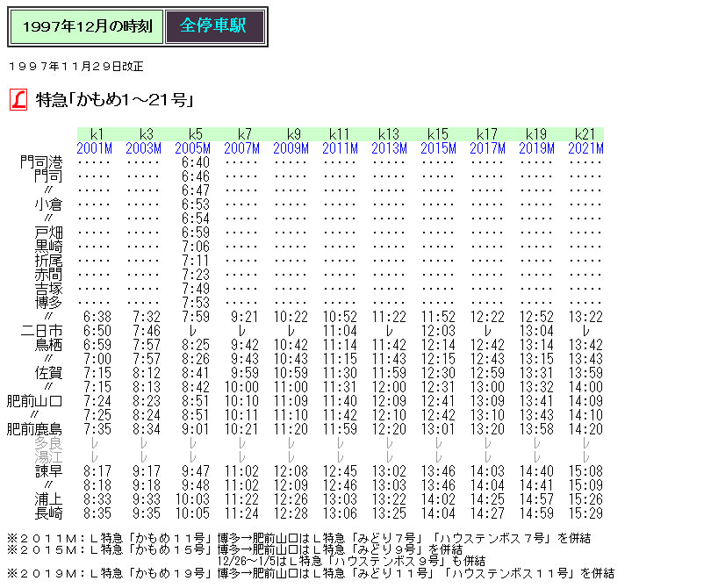The height and width of the screenshot is (588, 711).
Task: Click the 1997年11月29日改正 revision date text
Action: 75,67
